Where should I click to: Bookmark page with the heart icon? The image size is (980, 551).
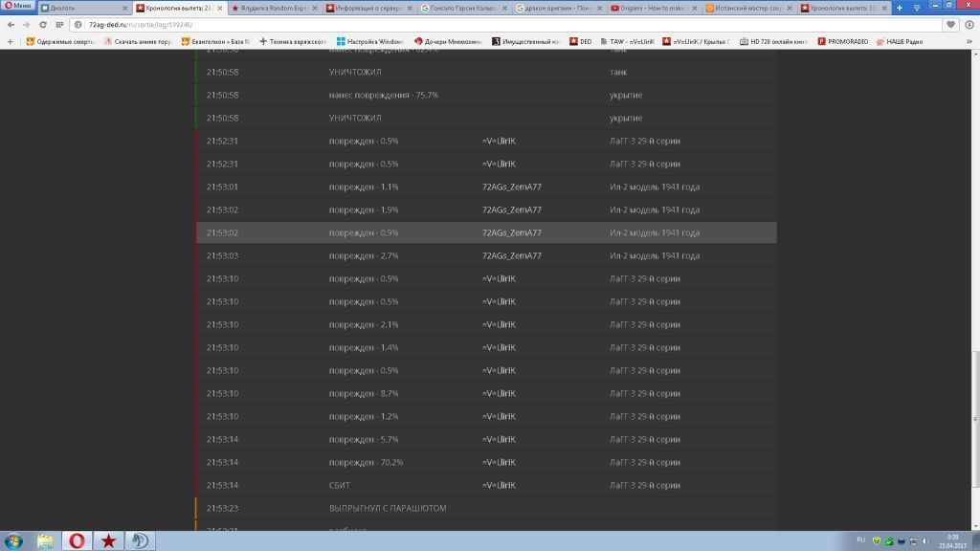click(950, 24)
